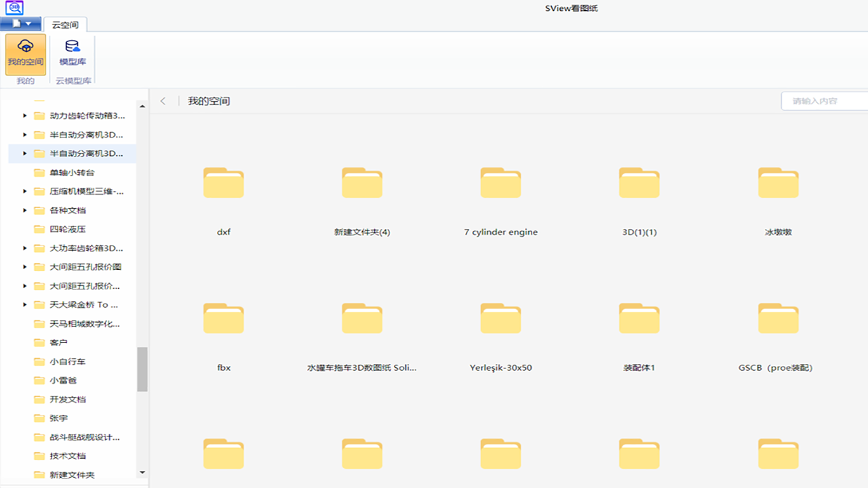The height and width of the screenshot is (488, 868).
Task: Click the 我的空间 breadcrumb label
Action: point(208,100)
